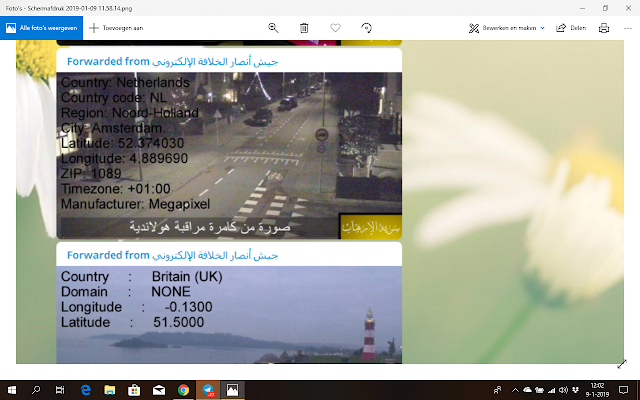
Task: Open the volume speaker tray icon
Action: (x=563, y=390)
